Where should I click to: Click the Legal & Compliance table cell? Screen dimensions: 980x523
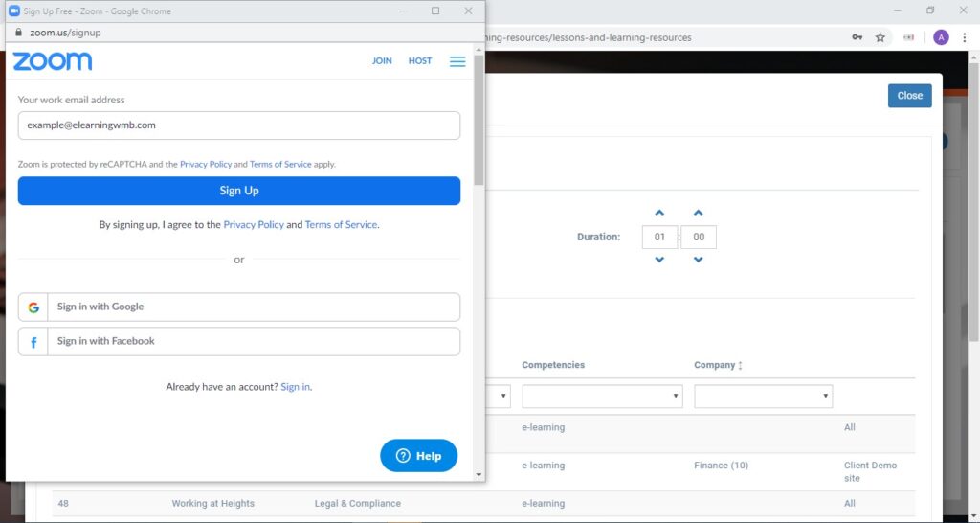coord(358,504)
